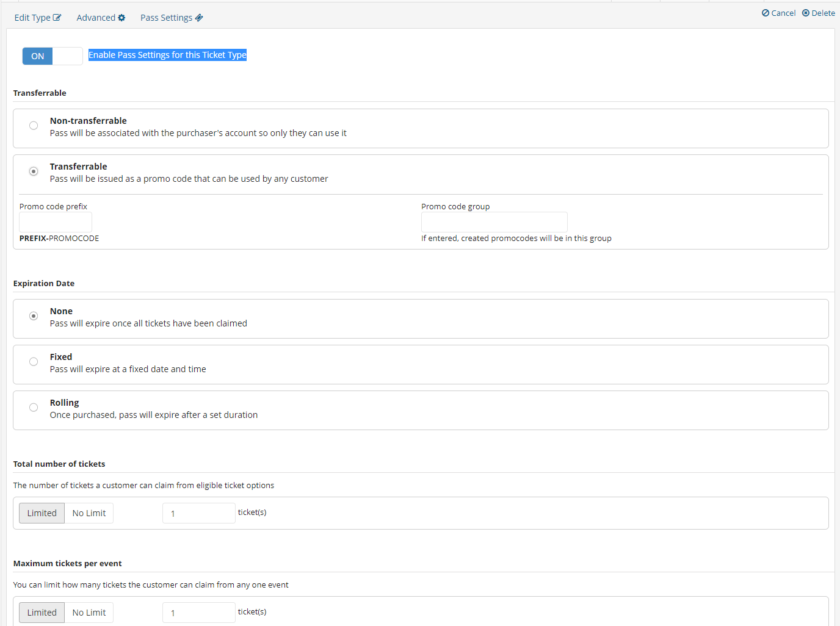Viewport: 840px width, 626px height.
Task: Click the Advanced gear icon
Action: tap(121, 18)
